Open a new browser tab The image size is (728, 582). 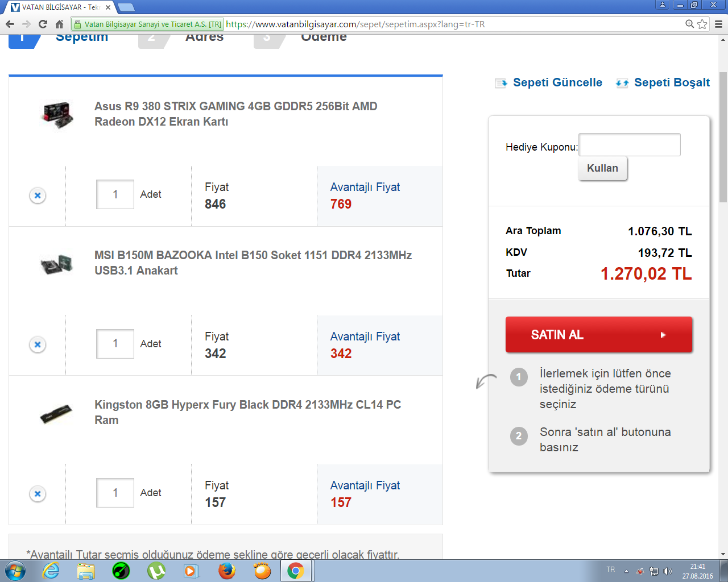(x=126, y=7)
